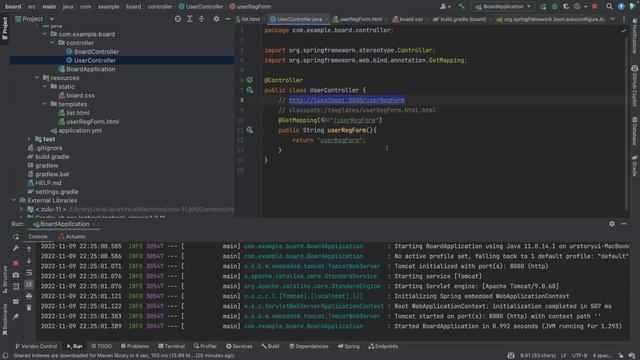Stop the app using the red square in top toolbar
Screen dimensions: 640x360
pos(595,7)
